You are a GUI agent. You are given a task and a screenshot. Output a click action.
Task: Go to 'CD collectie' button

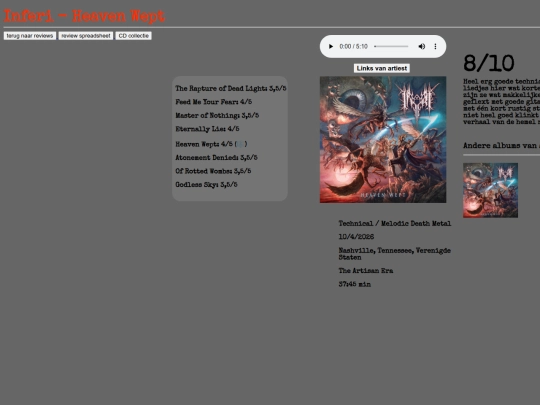point(134,36)
